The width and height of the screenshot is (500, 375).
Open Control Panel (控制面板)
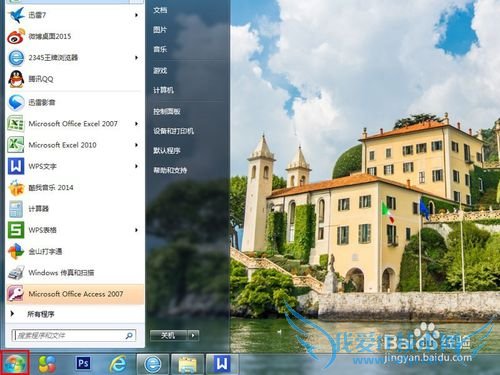click(x=167, y=111)
